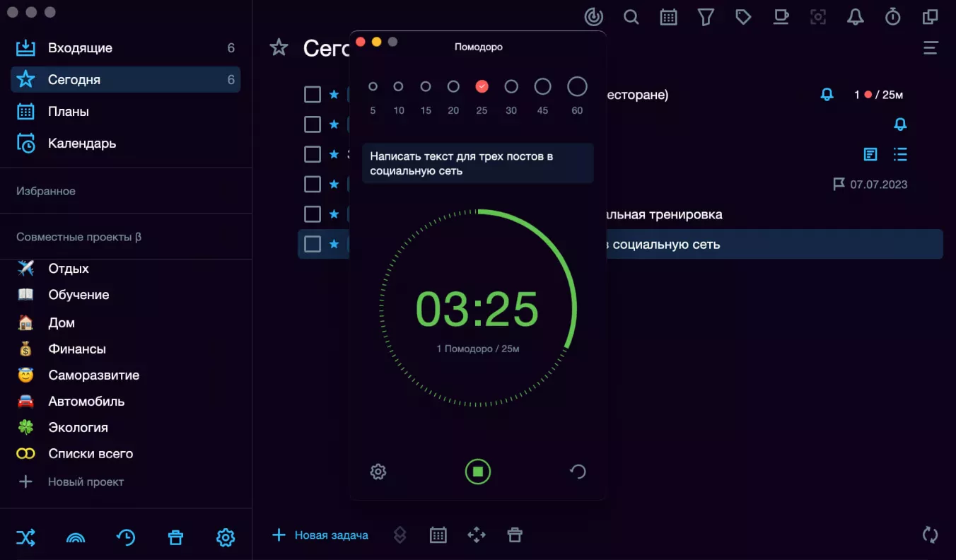Select the 30 minute Pomodoro duration
Image resolution: width=956 pixels, height=560 pixels.
pos(511,86)
